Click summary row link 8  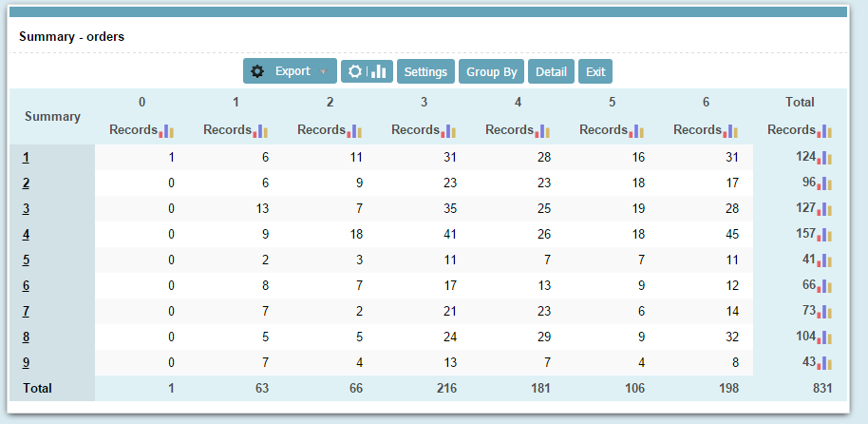click(x=26, y=337)
